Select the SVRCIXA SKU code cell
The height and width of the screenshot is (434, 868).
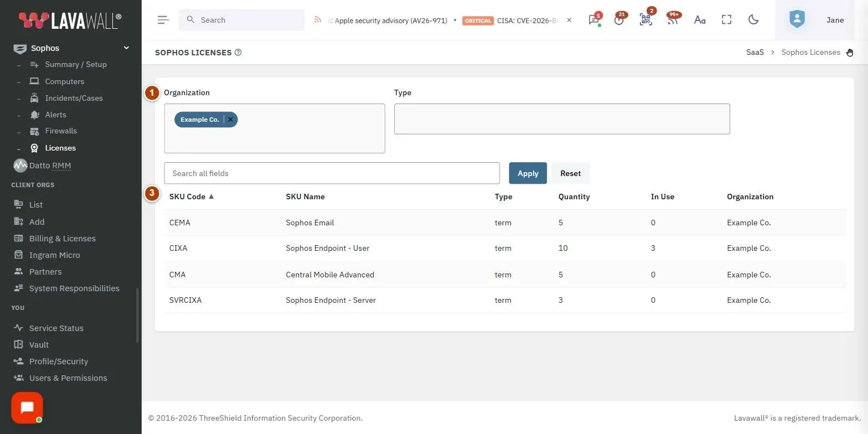tap(185, 300)
